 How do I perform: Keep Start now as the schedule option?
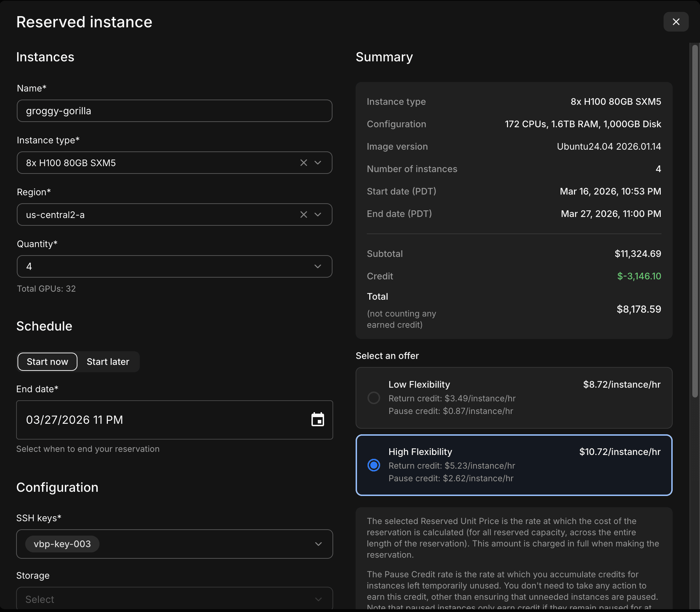click(47, 362)
